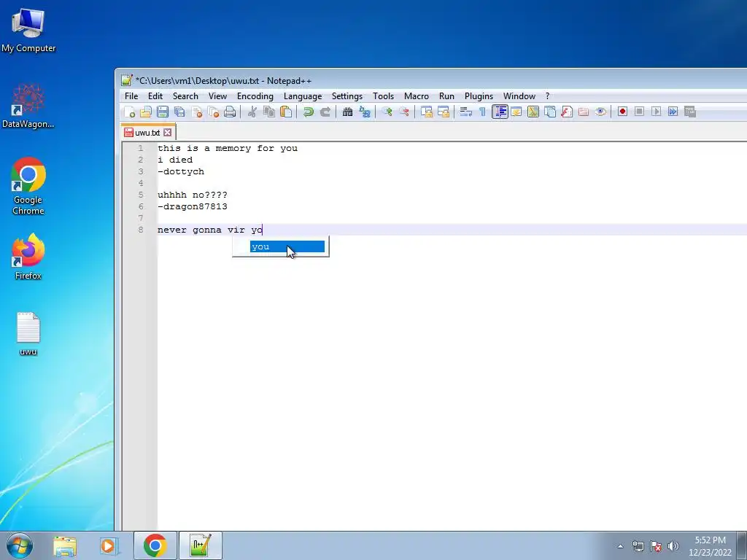Click the Copy toolbar icon
The height and width of the screenshot is (560, 747).
coord(269,112)
